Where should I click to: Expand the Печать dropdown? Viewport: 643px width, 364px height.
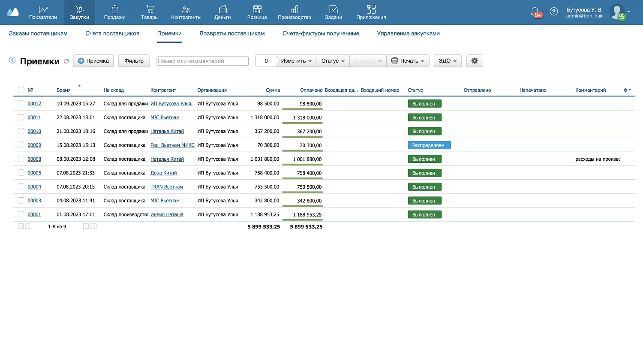click(x=408, y=61)
